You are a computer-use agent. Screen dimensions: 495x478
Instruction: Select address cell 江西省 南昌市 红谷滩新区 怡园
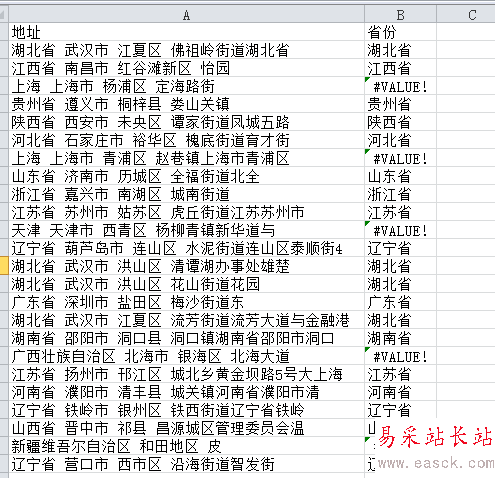tap(186, 68)
